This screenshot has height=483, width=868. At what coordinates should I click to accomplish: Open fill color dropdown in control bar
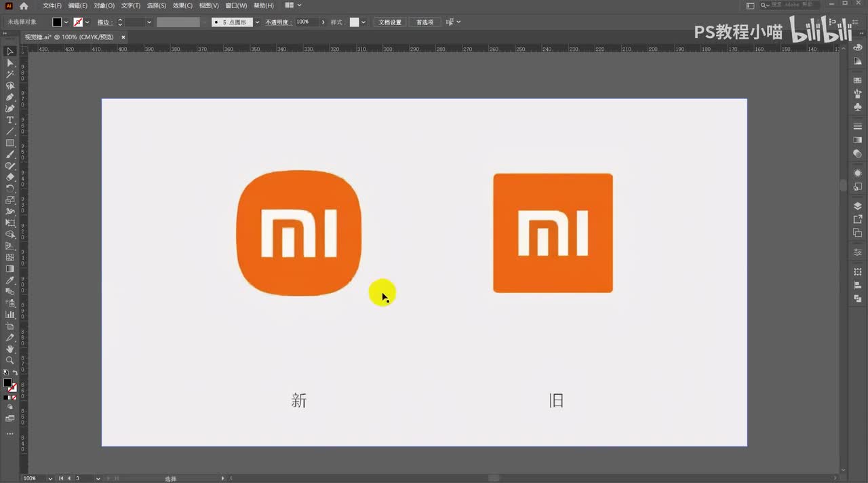point(66,22)
